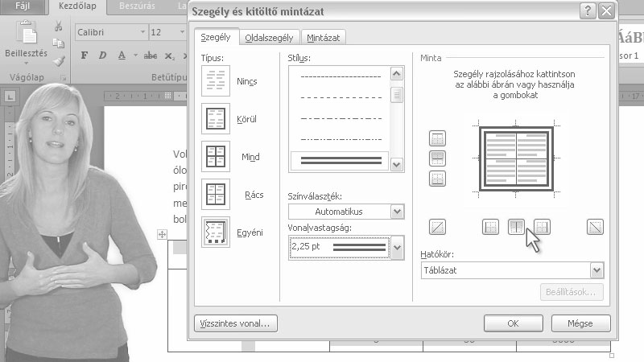Click the dialog's question mark help button
This screenshot has width=644, height=362.
click(588, 10)
